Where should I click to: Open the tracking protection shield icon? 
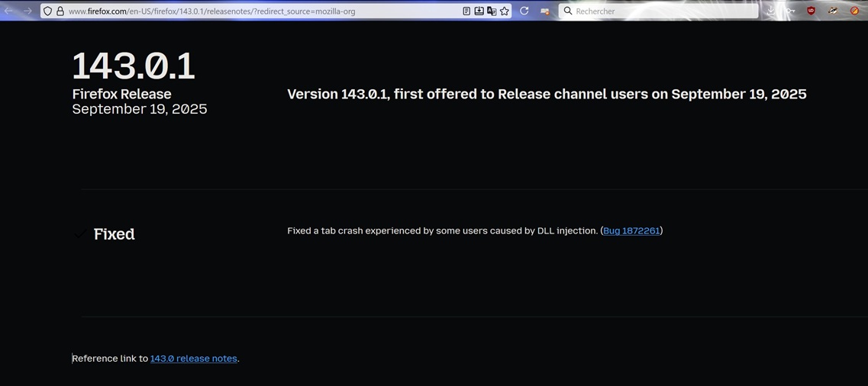(47, 11)
